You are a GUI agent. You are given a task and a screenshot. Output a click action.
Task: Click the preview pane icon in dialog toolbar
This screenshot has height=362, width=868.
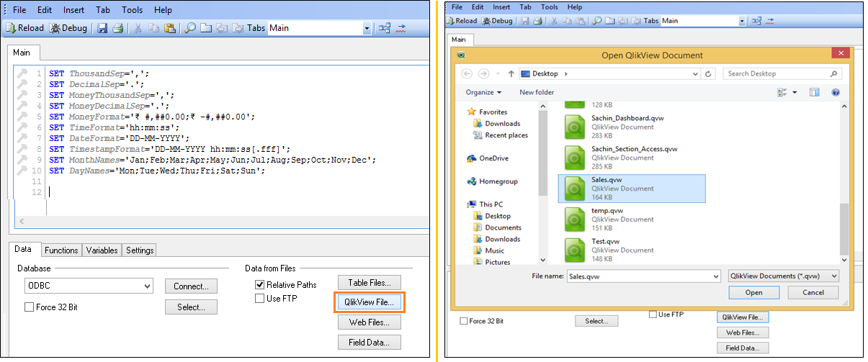coord(814,92)
